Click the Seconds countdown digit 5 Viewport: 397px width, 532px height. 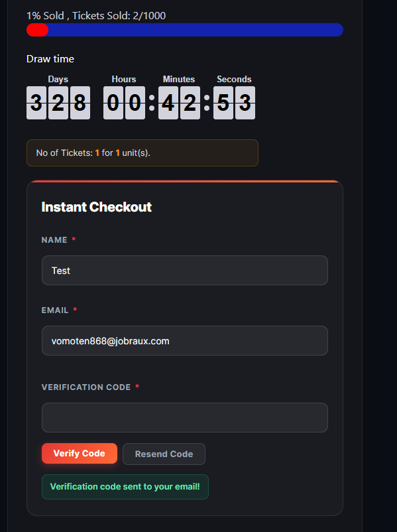(223, 103)
